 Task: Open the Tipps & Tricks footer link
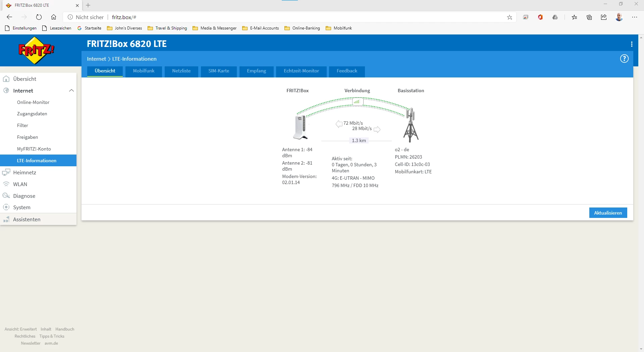52,336
